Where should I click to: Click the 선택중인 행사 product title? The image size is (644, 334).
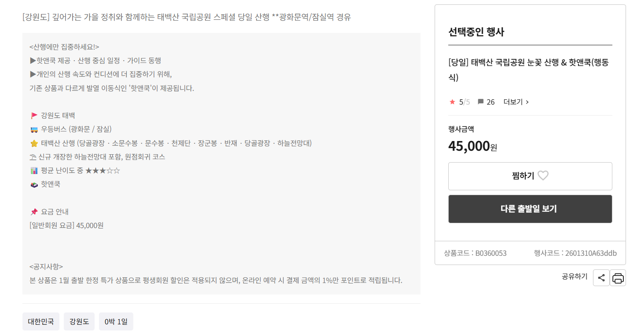(x=529, y=69)
